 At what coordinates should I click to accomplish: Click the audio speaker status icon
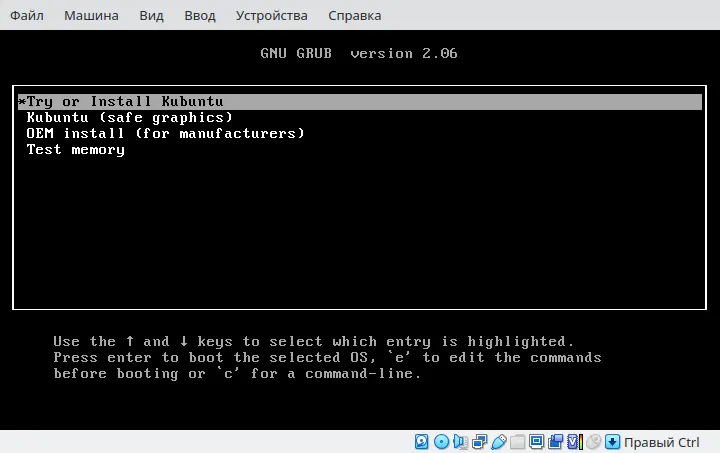click(x=460, y=442)
